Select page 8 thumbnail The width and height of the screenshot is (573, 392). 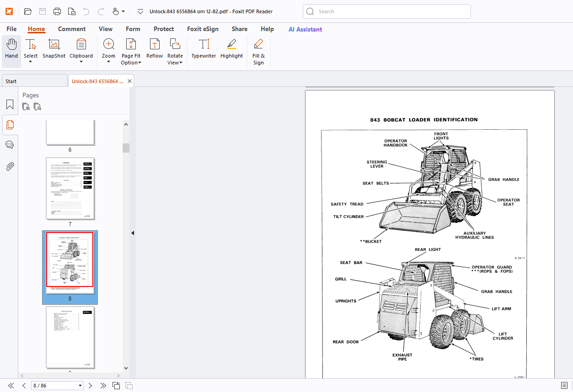coord(70,263)
